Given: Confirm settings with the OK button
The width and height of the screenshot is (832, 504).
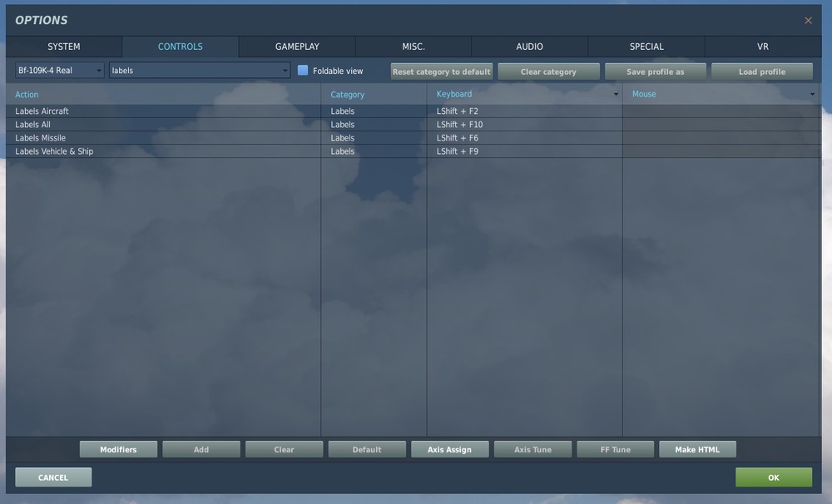Looking at the screenshot, I should (774, 477).
